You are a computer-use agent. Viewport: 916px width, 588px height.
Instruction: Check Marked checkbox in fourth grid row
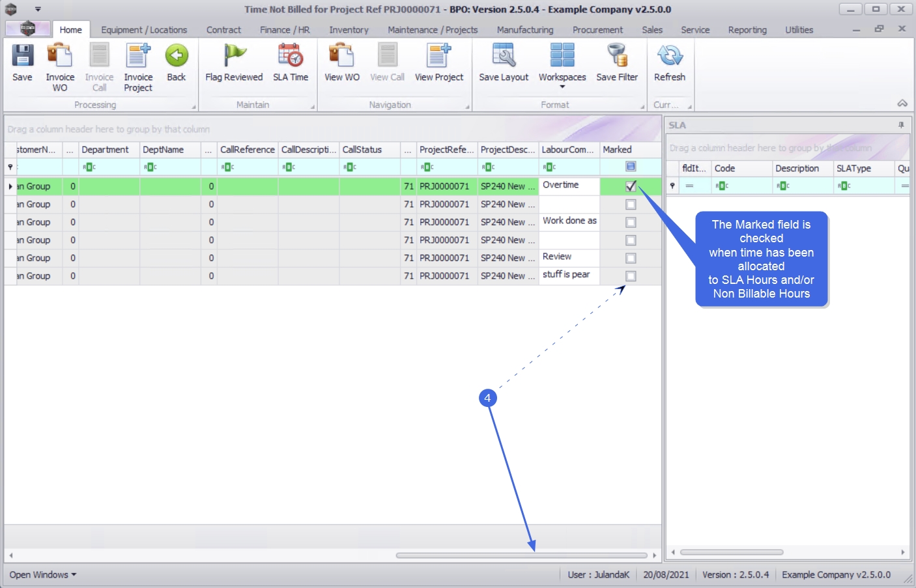pos(631,240)
